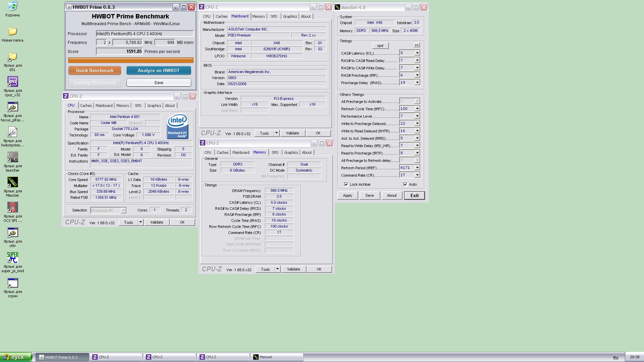Switch to Caches tab in CPU window

tap(86, 106)
